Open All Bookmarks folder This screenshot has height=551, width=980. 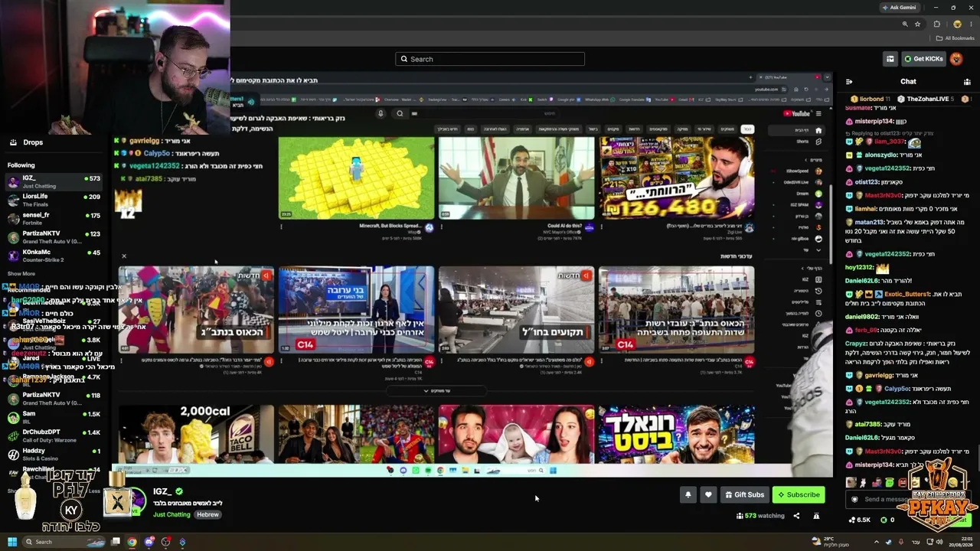(x=956, y=38)
